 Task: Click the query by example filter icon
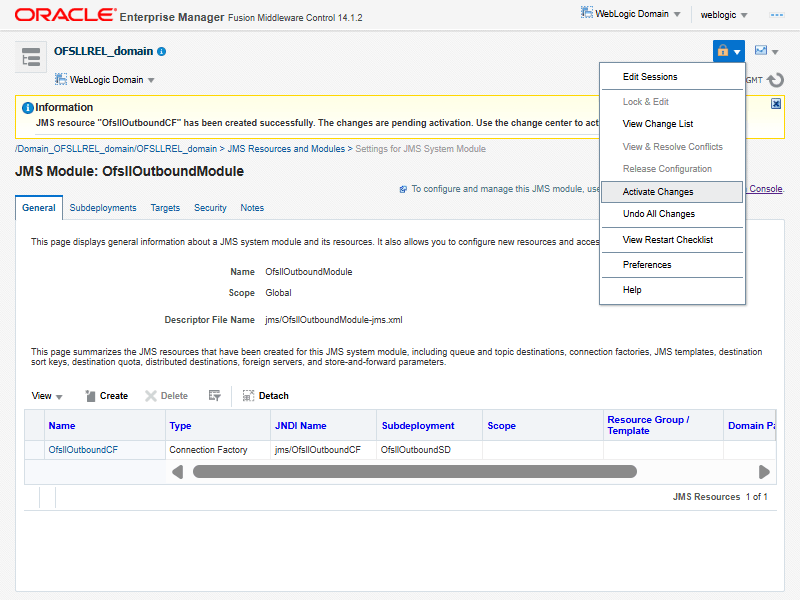pos(214,395)
